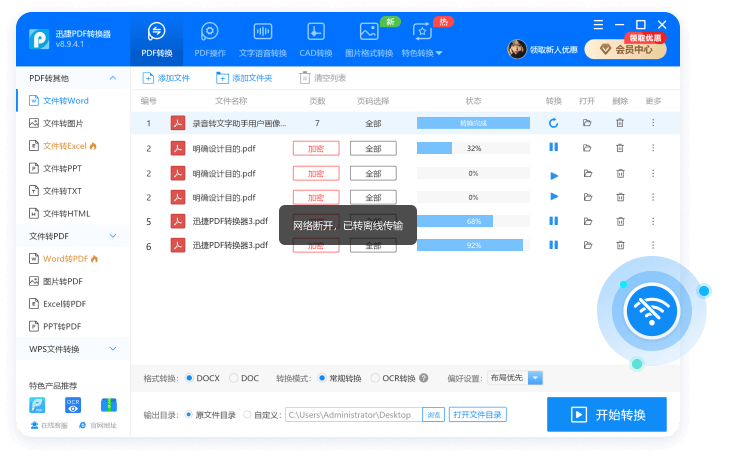Clear the list with 清空列表
Screen dimensions: 738x457
322,78
